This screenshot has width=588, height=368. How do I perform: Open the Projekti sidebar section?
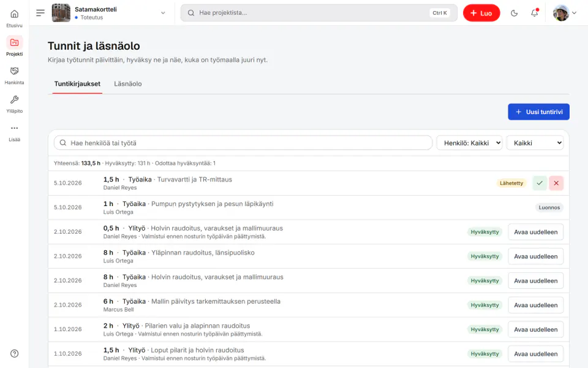14,46
